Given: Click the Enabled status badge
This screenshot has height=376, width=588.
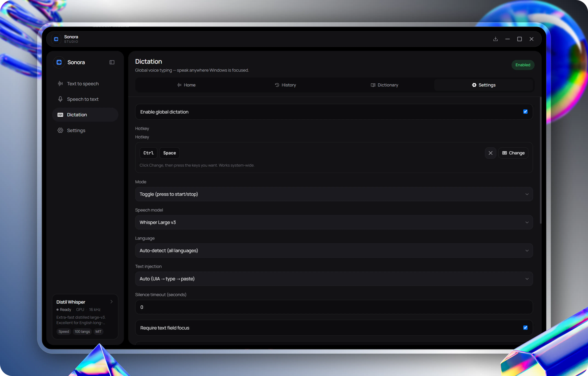Looking at the screenshot, I should [x=523, y=65].
